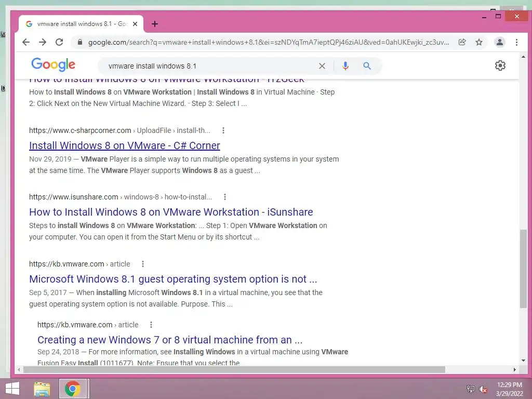Click the 'Steps to install Windows 8' snippet
The image size is (532, 399).
178,231
